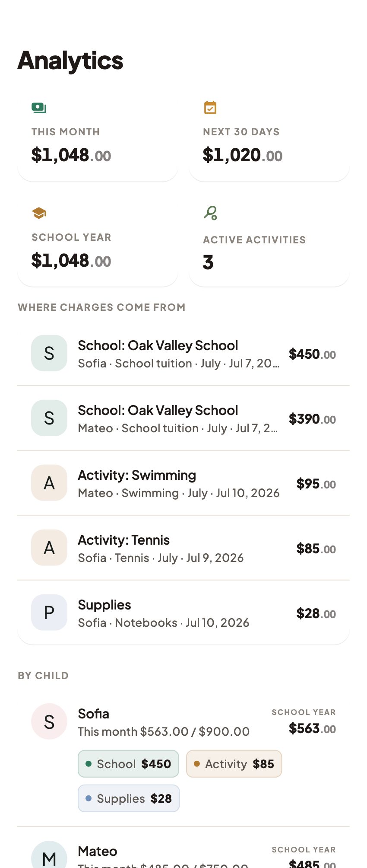Viewport: 367px width, 868px height.
Task: Click the calendar check icon above Next 30 Days
Action: (x=210, y=107)
